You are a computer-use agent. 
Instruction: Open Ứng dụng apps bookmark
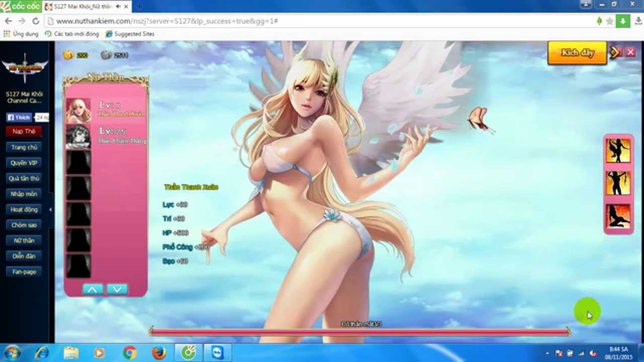click(x=21, y=34)
